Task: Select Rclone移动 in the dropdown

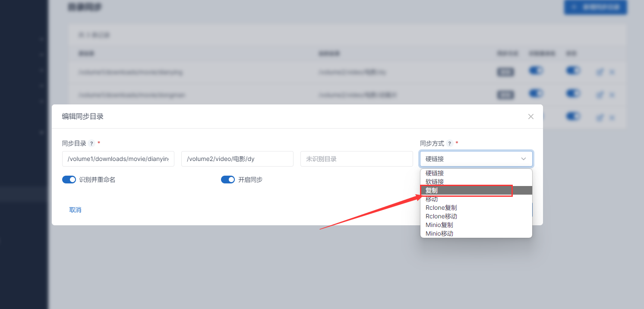Action: pos(441,216)
